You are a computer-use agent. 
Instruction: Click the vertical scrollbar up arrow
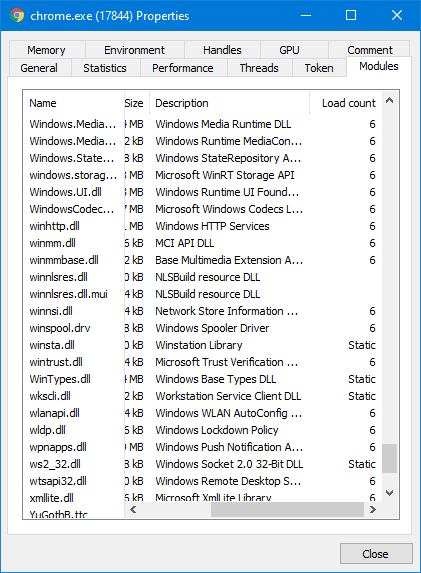390,100
